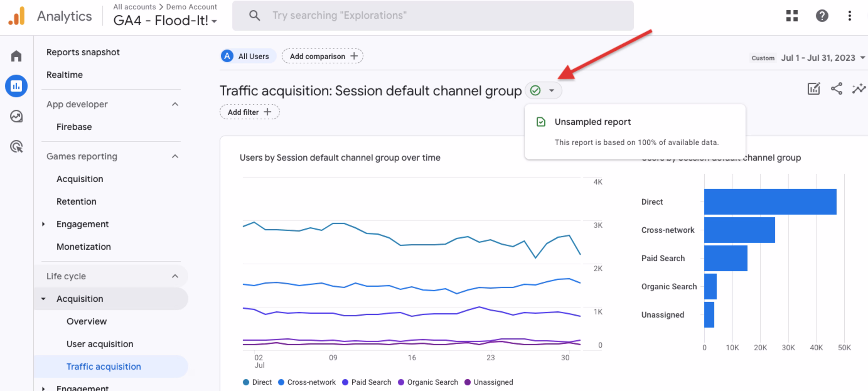Click Add comparison
The width and height of the screenshot is (868, 391).
tap(322, 56)
